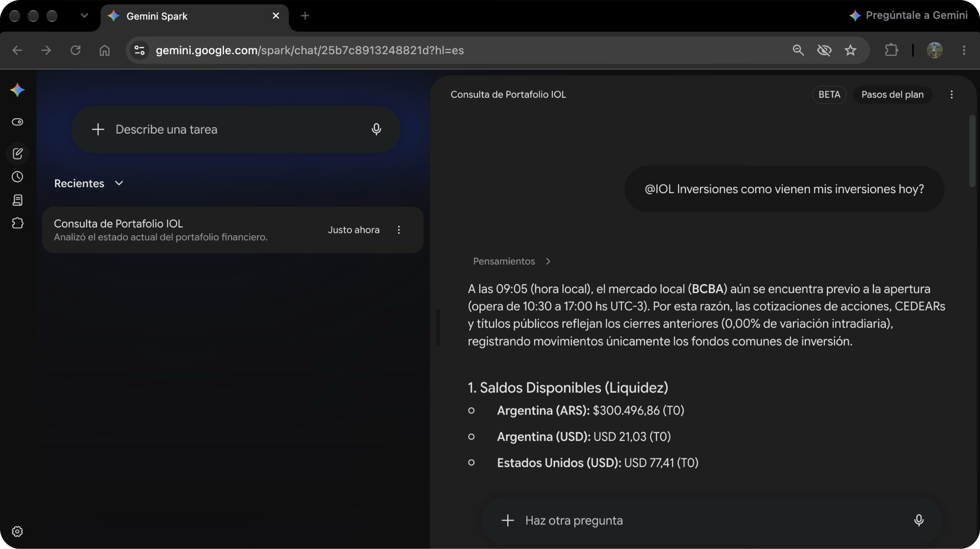The width and height of the screenshot is (980, 549).
Task: Close the Gemini Spark tab
Action: (276, 16)
